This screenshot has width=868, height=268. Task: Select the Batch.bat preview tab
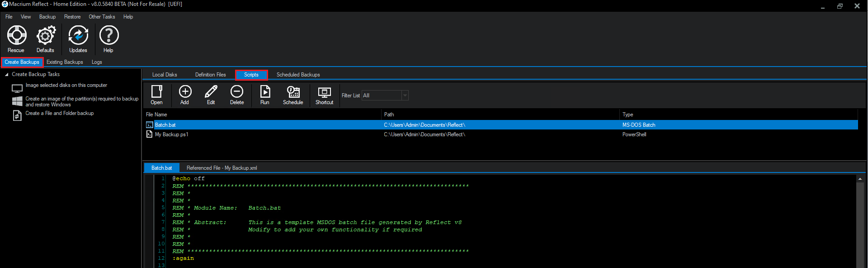pos(162,168)
